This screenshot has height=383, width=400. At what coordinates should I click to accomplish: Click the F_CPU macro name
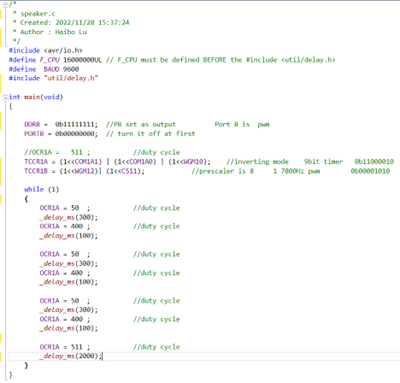tap(49, 60)
